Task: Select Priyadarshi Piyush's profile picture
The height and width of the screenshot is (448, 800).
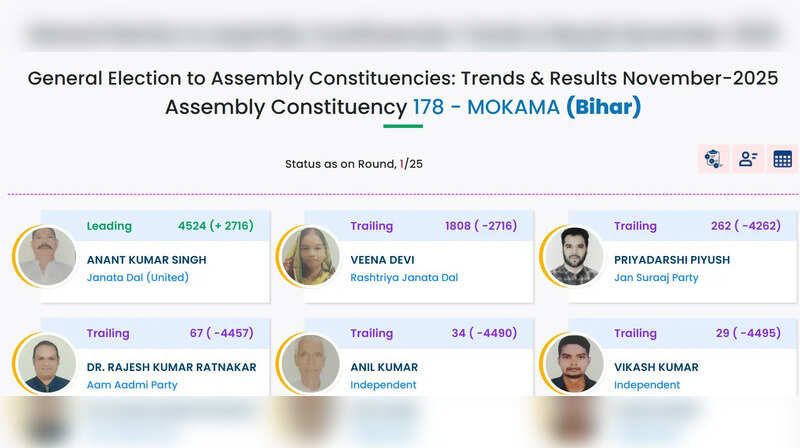Action: tap(574, 256)
